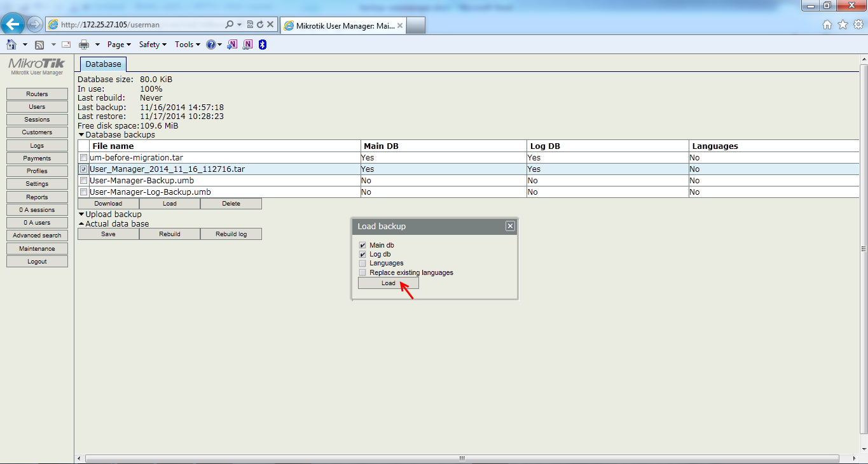Open the Maintenance menu item

[37, 249]
